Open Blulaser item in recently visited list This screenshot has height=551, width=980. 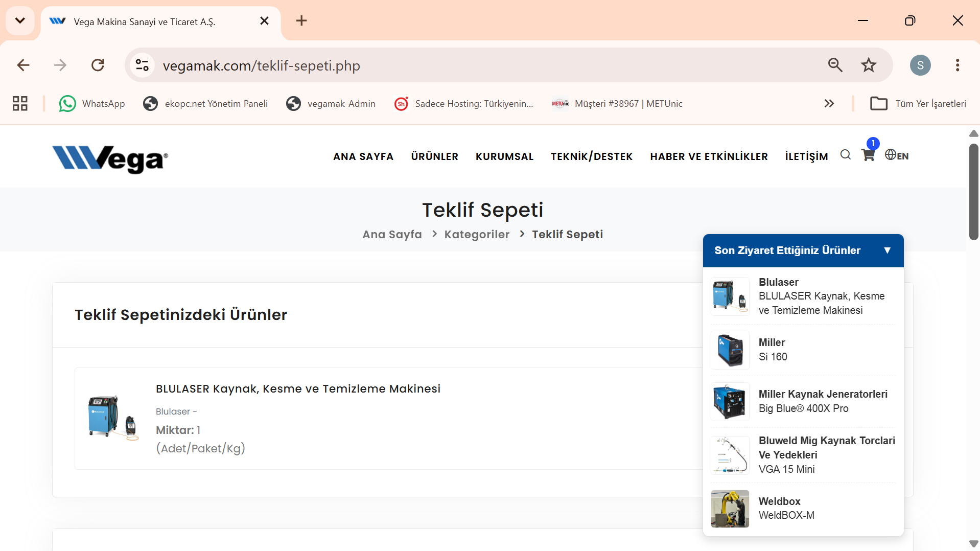803,296
